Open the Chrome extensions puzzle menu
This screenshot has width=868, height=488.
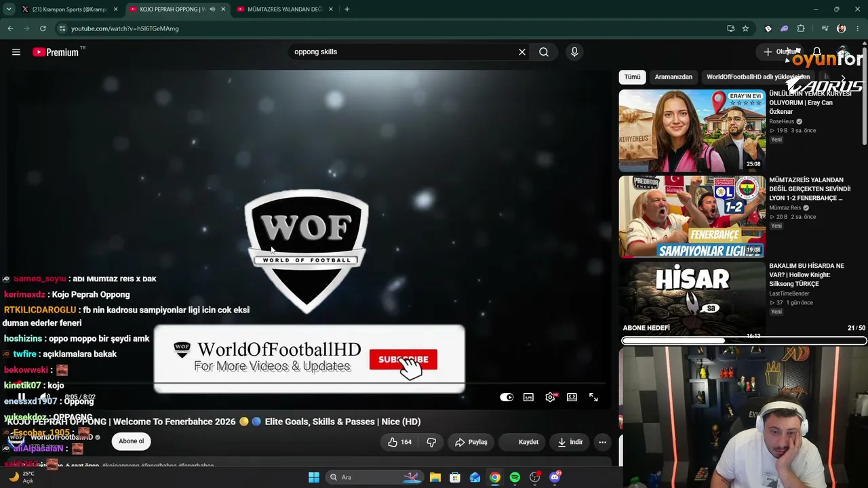(x=801, y=28)
